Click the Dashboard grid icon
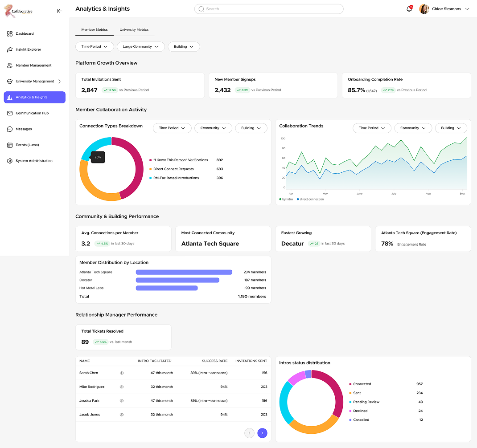This screenshot has height=448, width=477. click(10, 34)
